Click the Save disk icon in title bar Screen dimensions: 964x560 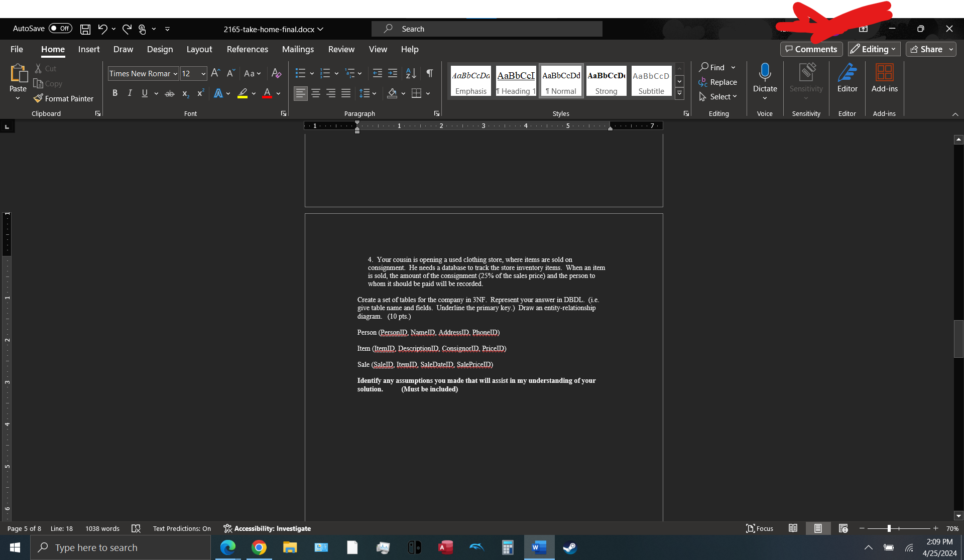(85, 29)
